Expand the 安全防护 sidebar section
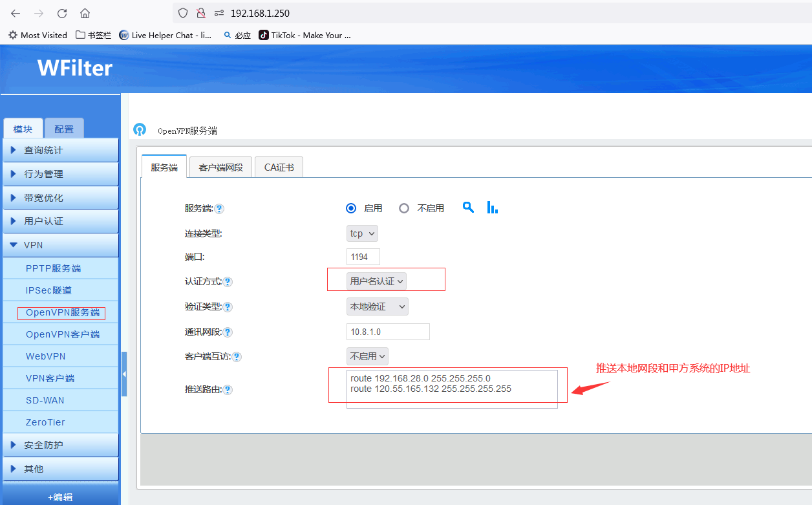Image resolution: width=812 pixels, height=505 pixels. point(61,445)
